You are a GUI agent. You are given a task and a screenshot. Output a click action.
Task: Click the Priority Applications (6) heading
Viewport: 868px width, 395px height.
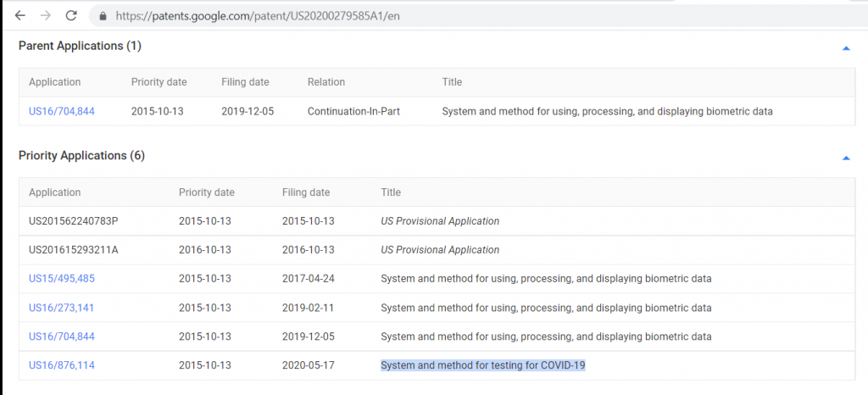tap(82, 156)
